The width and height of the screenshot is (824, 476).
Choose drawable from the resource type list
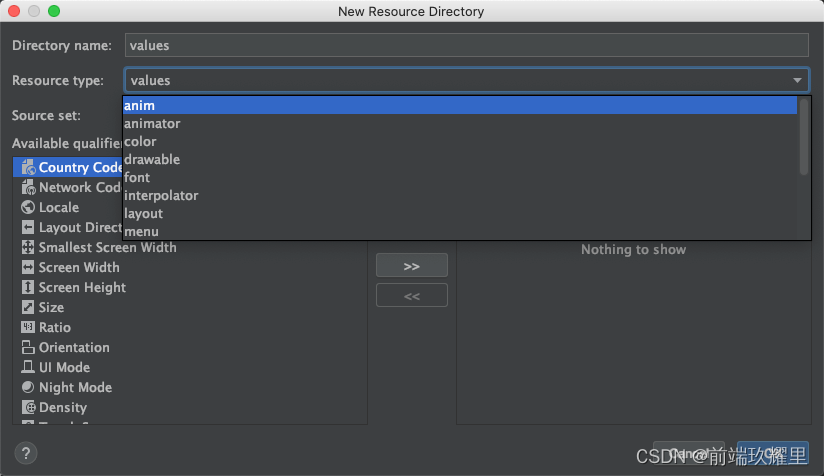click(x=460, y=159)
